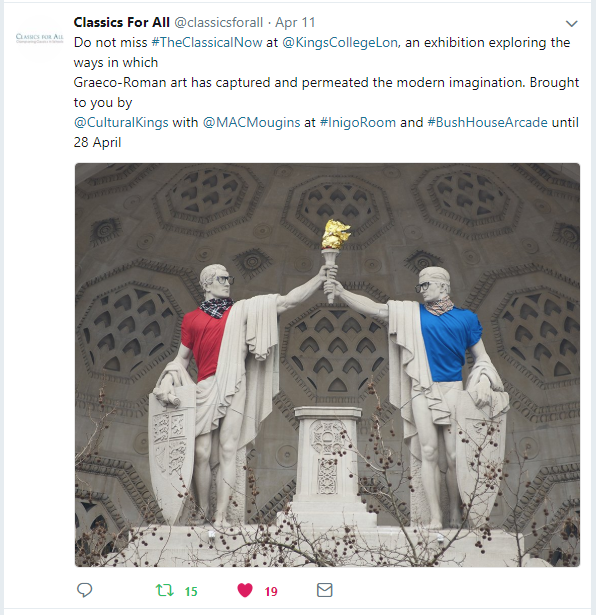Send tweet via envelope message icon
This screenshot has height=615, width=596.
pyautogui.click(x=325, y=590)
